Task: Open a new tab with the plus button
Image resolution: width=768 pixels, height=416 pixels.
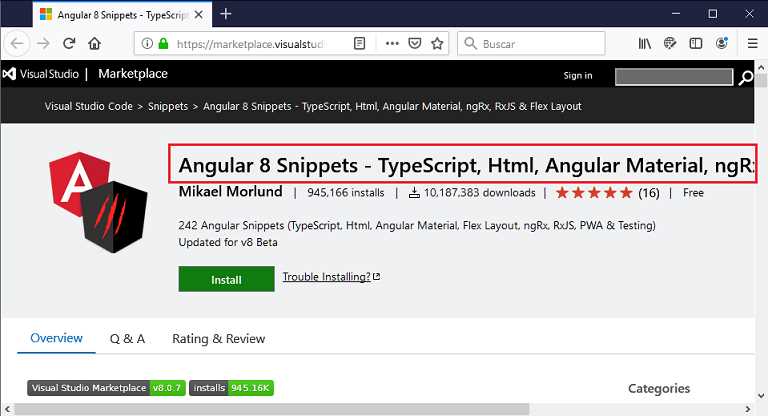Action: [225, 14]
